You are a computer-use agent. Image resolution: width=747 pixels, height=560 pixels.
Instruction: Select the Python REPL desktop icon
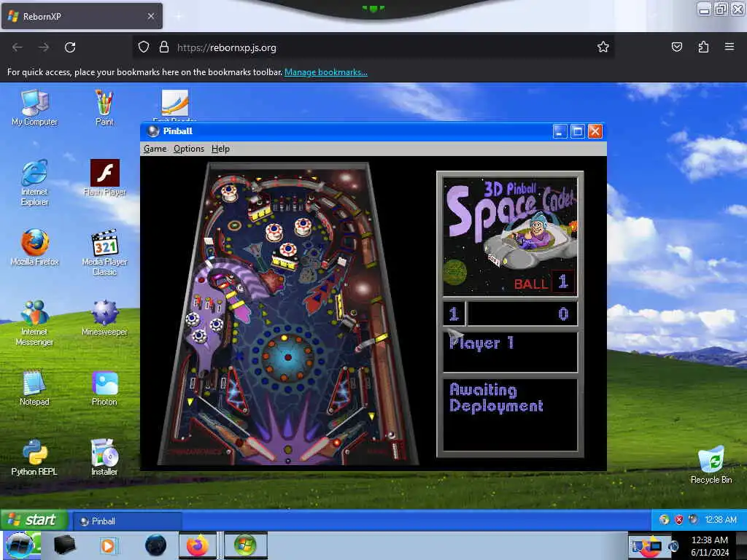pyautogui.click(x=34, y=458)
